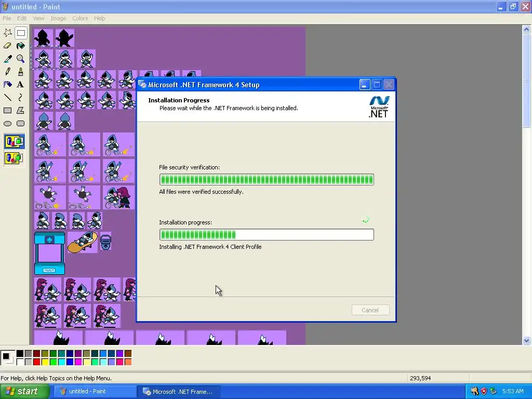Click the Paint vertical scrollbar thumb
The image size is (532, 399).
[526, 81]
